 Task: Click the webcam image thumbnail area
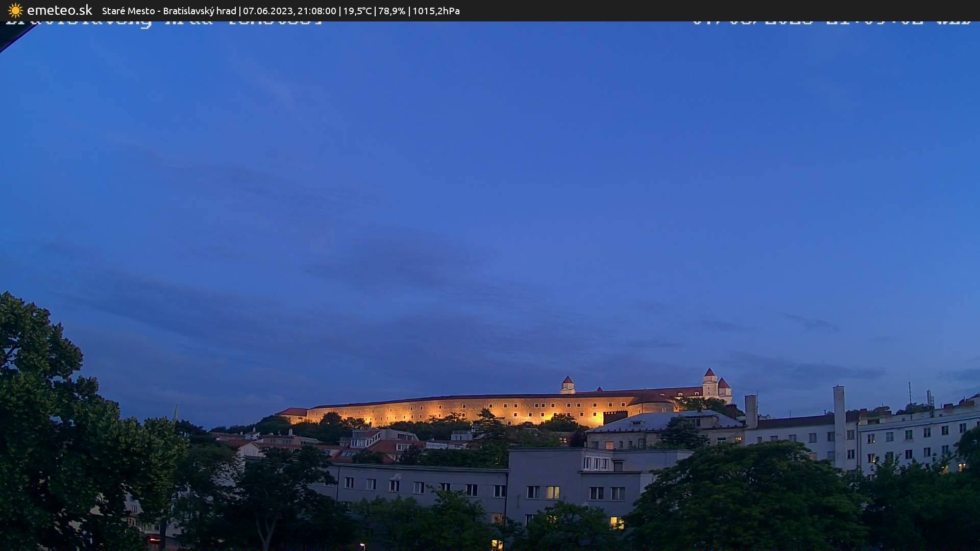click(490, 286)
